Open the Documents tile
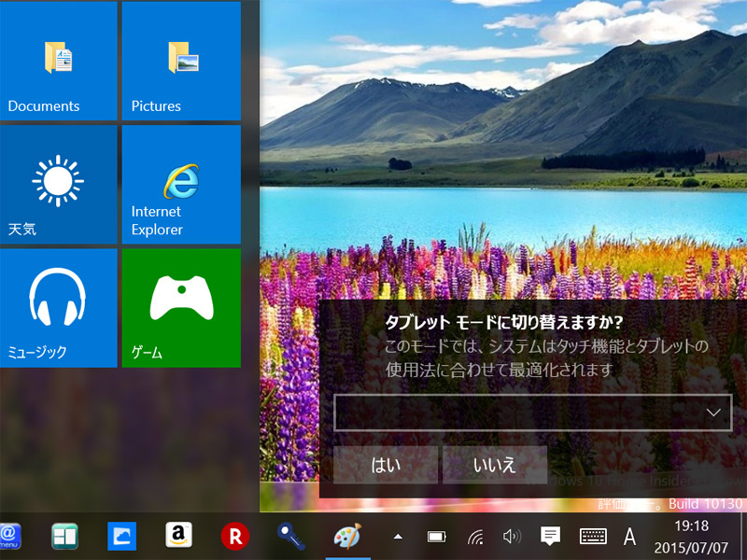Image resolution: width=747 pixels, height=560 pixels. (x=58, y=62)
